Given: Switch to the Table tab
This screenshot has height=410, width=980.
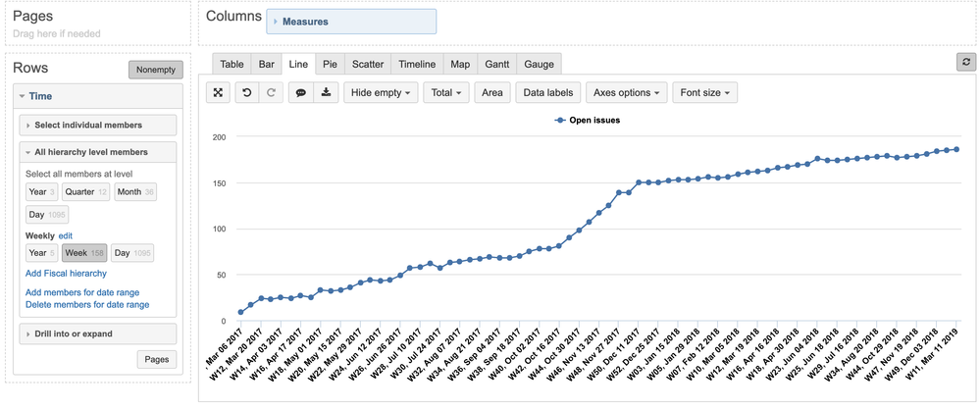Looking at the screenshot, I should coord(232,65).
